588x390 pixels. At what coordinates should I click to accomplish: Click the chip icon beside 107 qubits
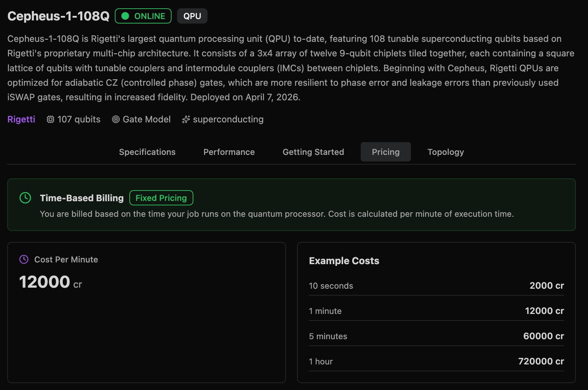pos(50,119)
